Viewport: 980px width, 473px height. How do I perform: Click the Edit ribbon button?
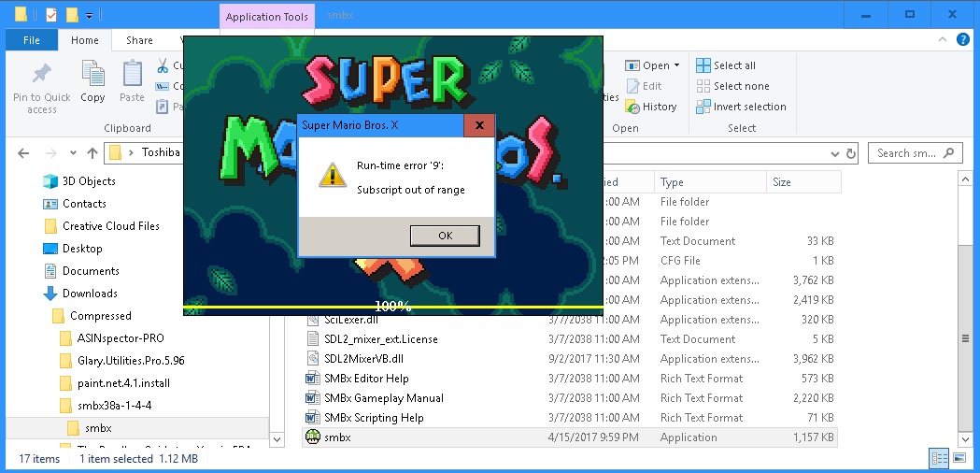(x=644, y=86)
